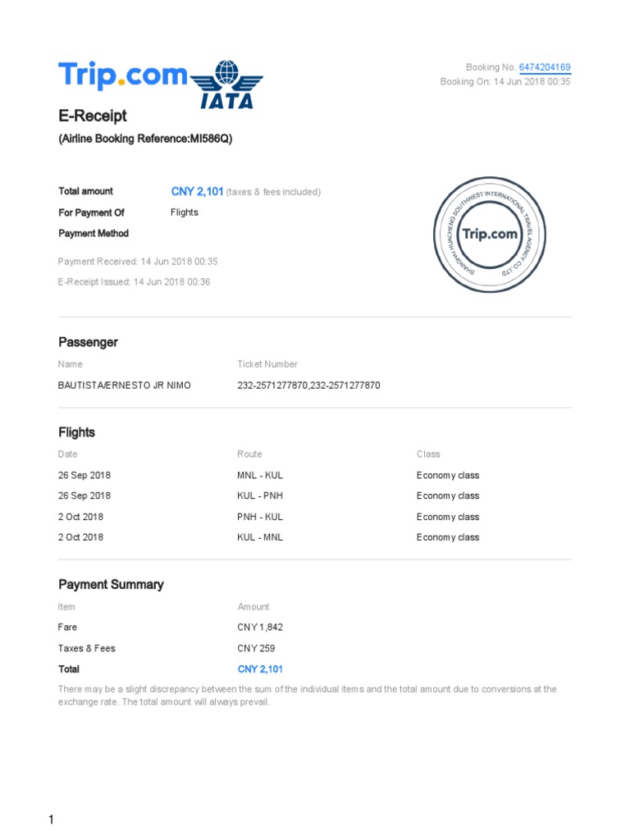
Task: Click the Fare amount CNY 1,842
Action: click(260, 627)
